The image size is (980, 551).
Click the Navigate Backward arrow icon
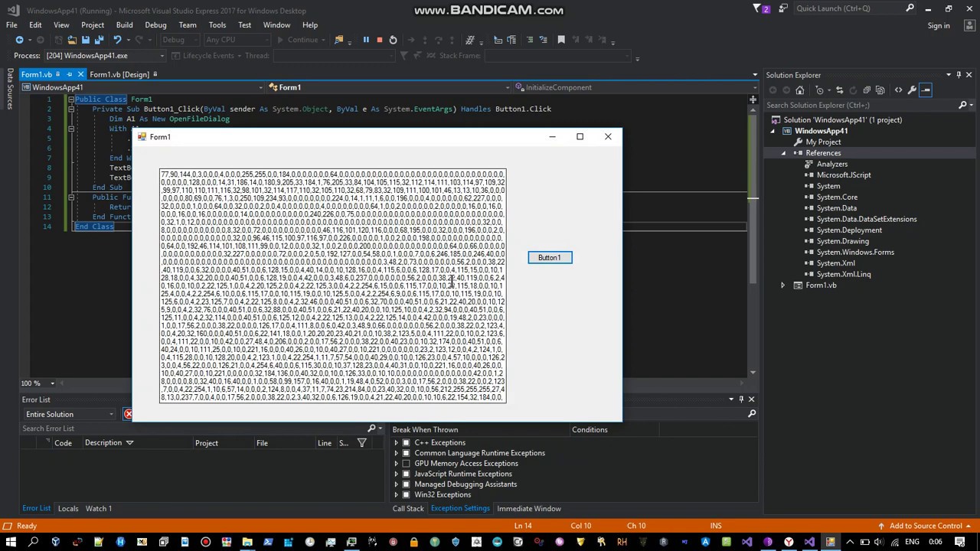[x=19, y=40]
